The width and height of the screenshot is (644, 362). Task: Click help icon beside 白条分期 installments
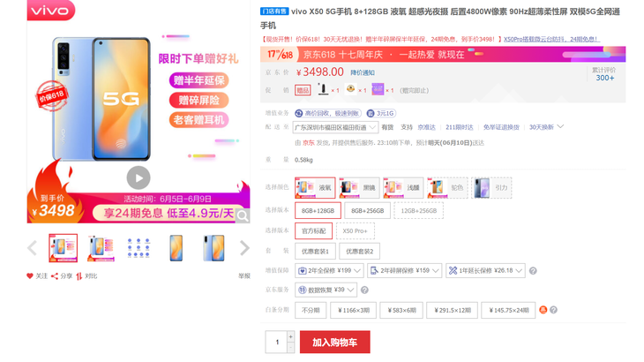coord(553,310)
